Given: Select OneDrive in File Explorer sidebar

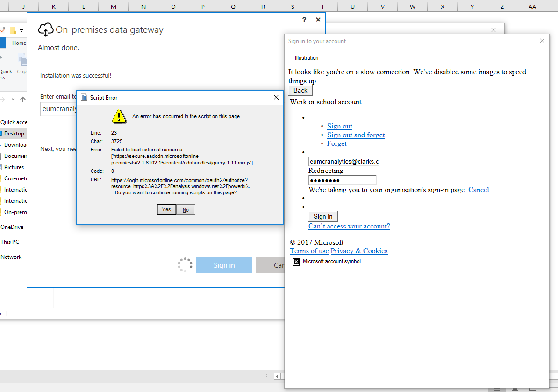Looking at the screenshot, I should (12, 227).
